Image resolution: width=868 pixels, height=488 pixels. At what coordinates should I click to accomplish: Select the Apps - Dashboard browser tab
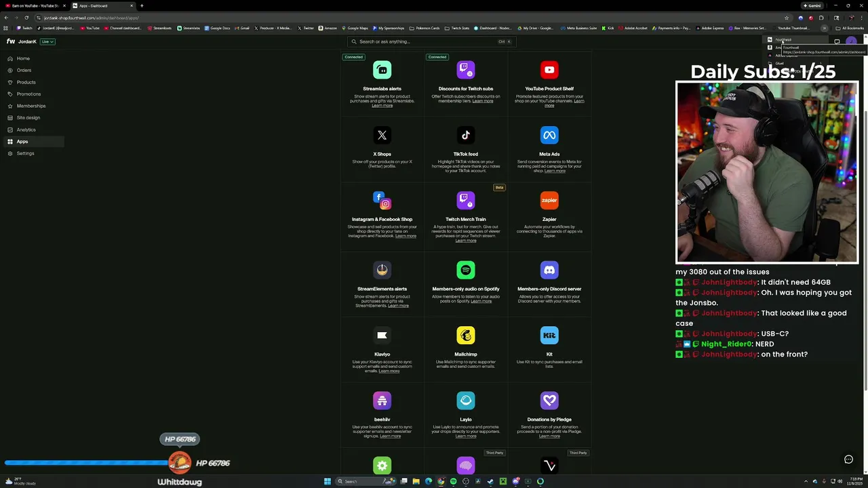point(102,5)
